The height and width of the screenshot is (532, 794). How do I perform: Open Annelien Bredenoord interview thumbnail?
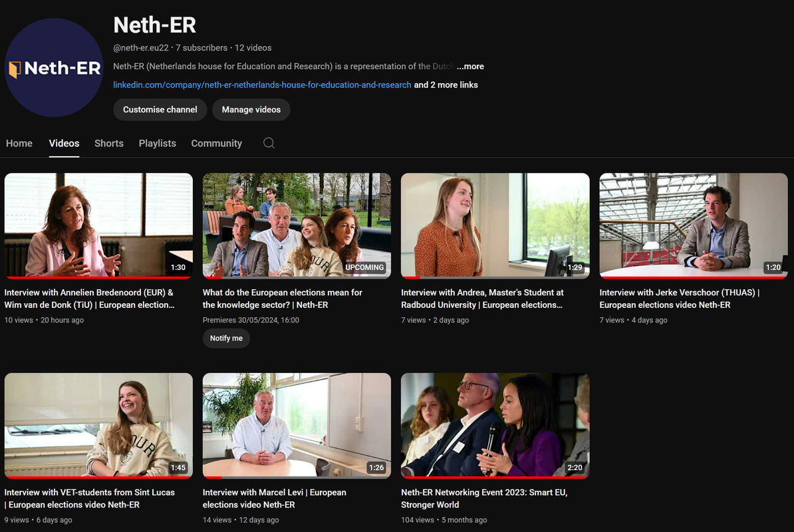point(98,225)
